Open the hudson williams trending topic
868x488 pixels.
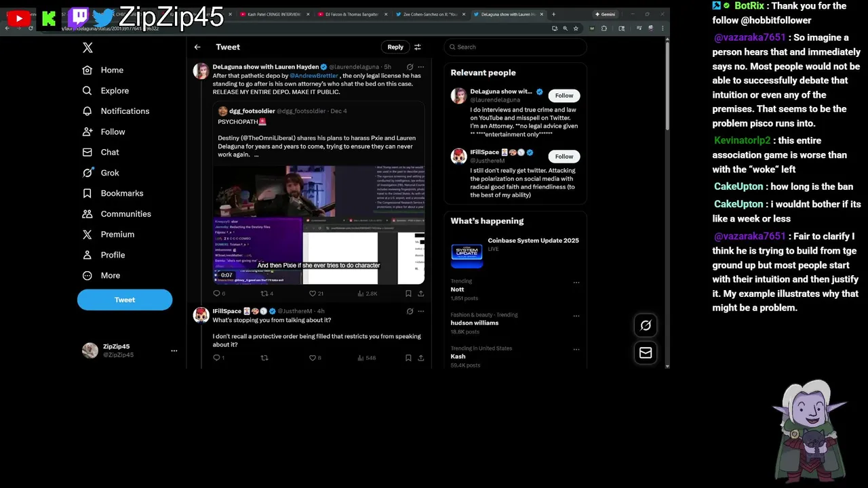tap(474, 323)
